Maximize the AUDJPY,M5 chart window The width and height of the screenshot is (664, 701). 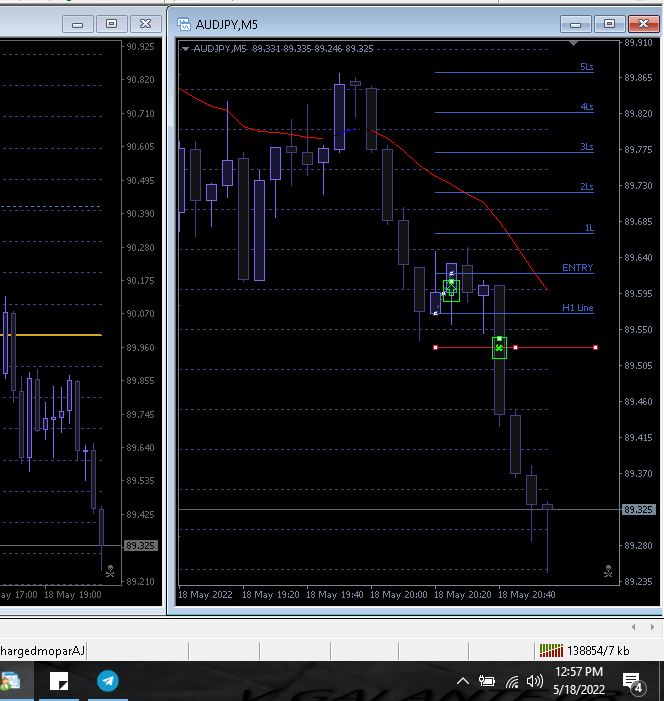[x=609, y=24]
